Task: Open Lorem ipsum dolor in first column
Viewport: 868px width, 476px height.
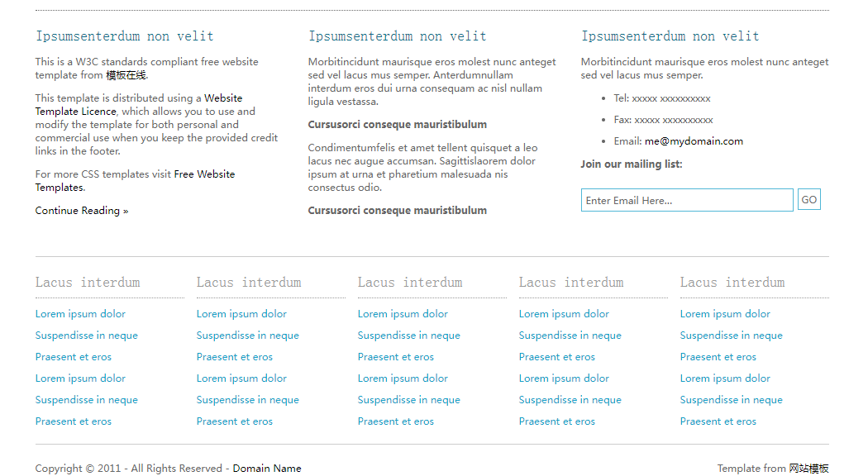Action: click(80, 314)
